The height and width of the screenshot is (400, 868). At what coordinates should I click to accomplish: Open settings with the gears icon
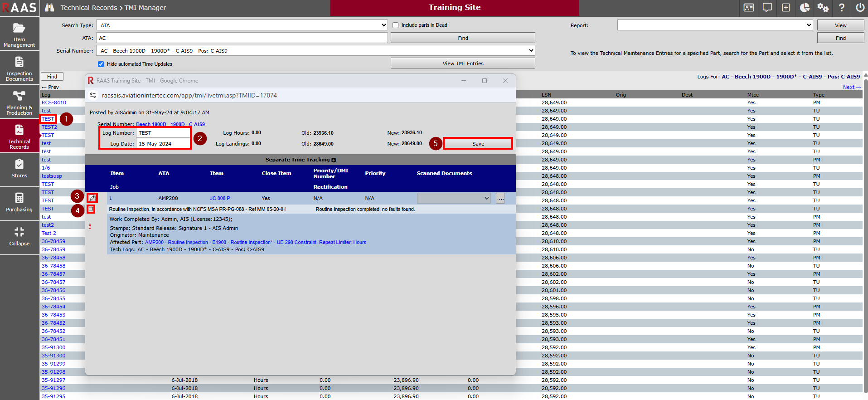click(823, 8)
